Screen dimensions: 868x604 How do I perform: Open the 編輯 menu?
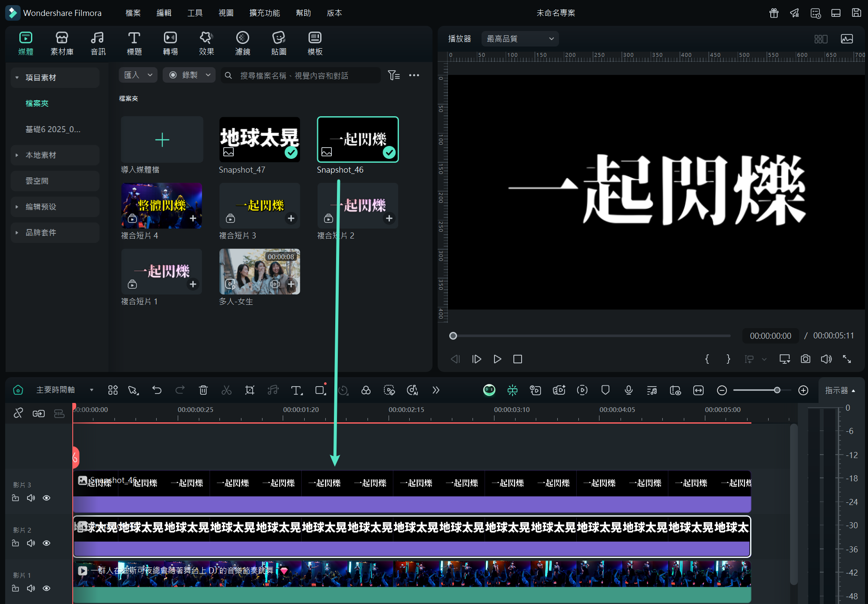[x=164, y=13]
